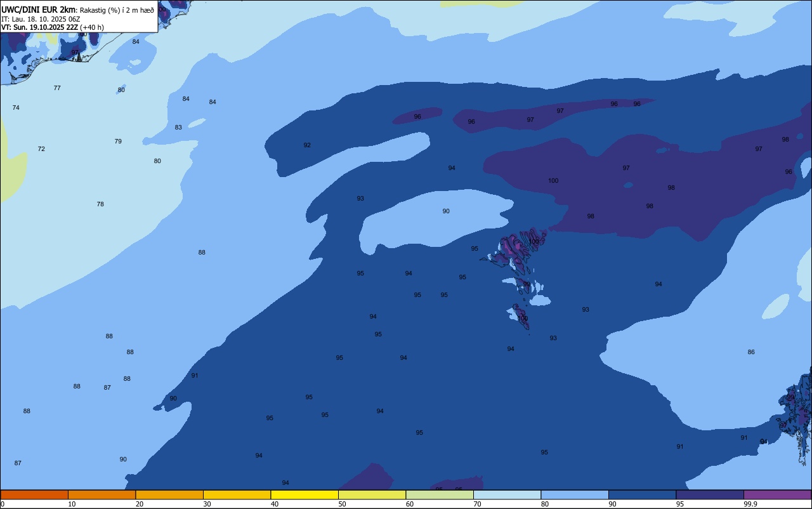Click the 10–20 orange legend swatch
The width and height of the screenshot is (812, 509).
click(x=101, y=494)
